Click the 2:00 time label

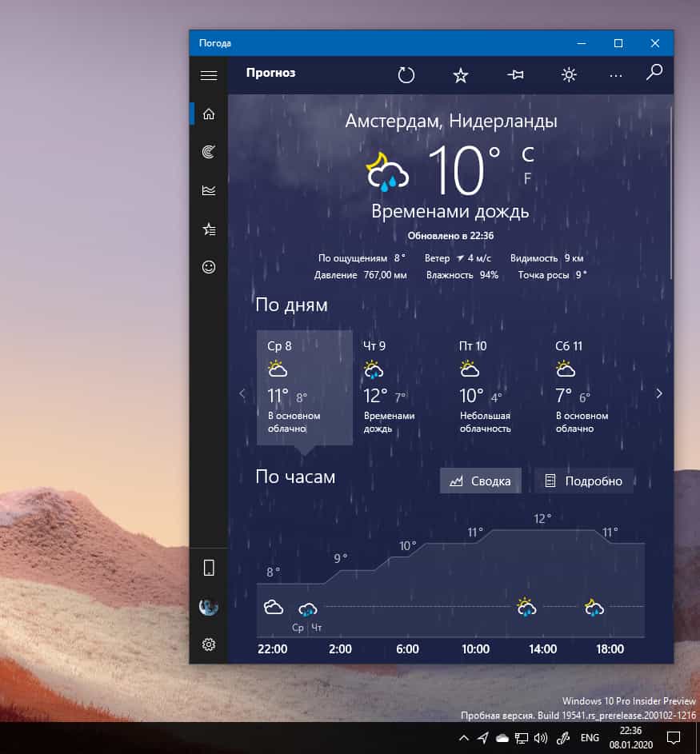(340, 649)
